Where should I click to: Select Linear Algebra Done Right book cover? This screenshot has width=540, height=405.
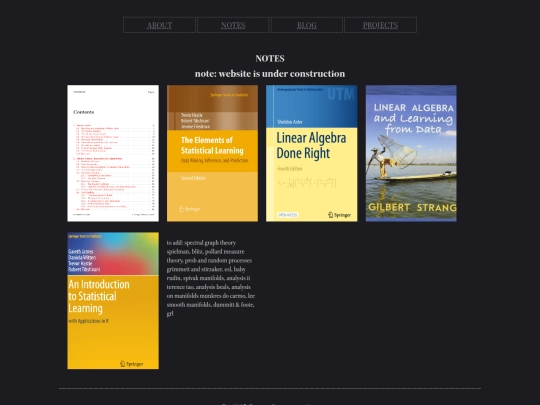312,153
